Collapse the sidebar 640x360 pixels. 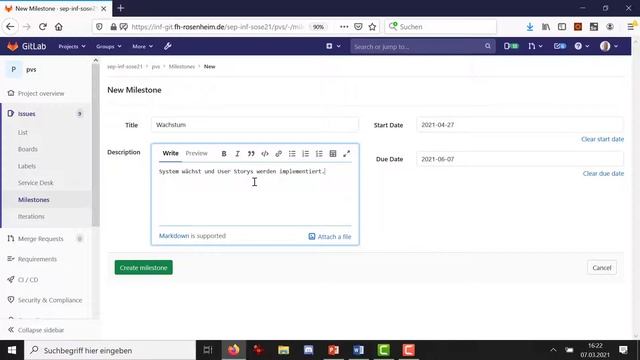pos(36,329)
